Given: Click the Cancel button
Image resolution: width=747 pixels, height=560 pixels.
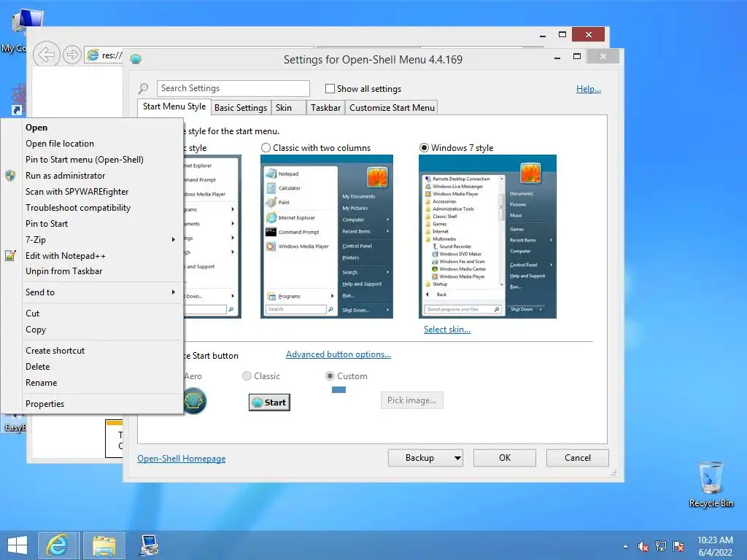Looking at the screenshot, I should 578,458.
